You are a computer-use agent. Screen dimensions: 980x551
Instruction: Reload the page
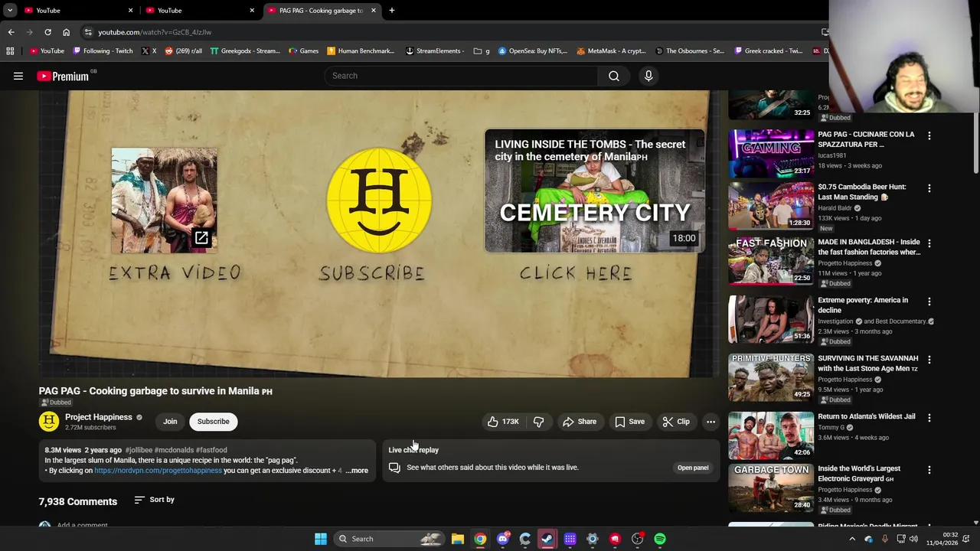[47, 32]
